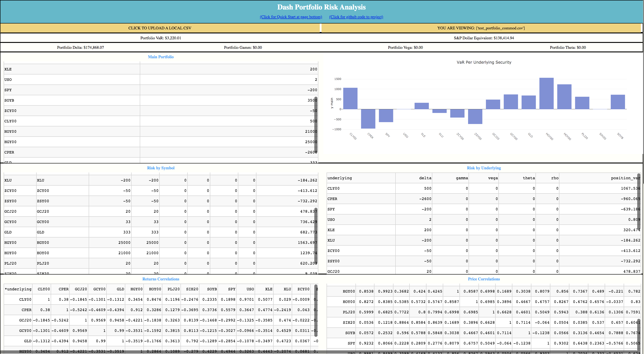Click the CLY00 bar in VaR chart
This screenshot has width=644, height=354.
(350, 98)
